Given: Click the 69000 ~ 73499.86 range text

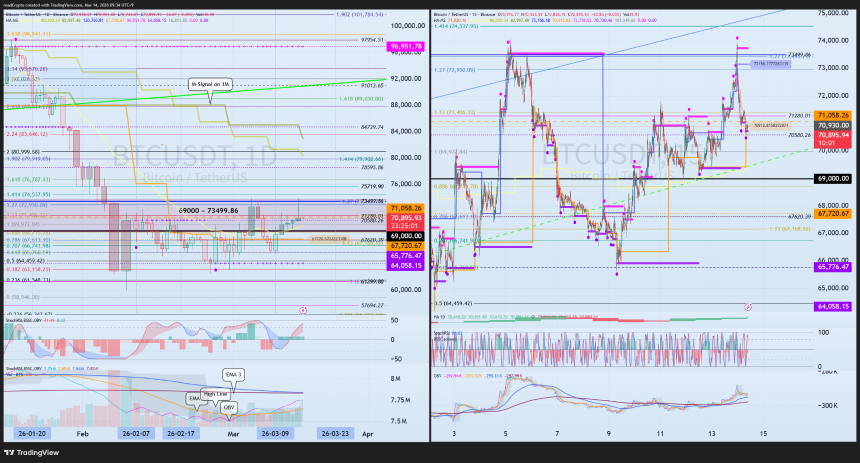Looking at the screenshot, I should [208, 210].
